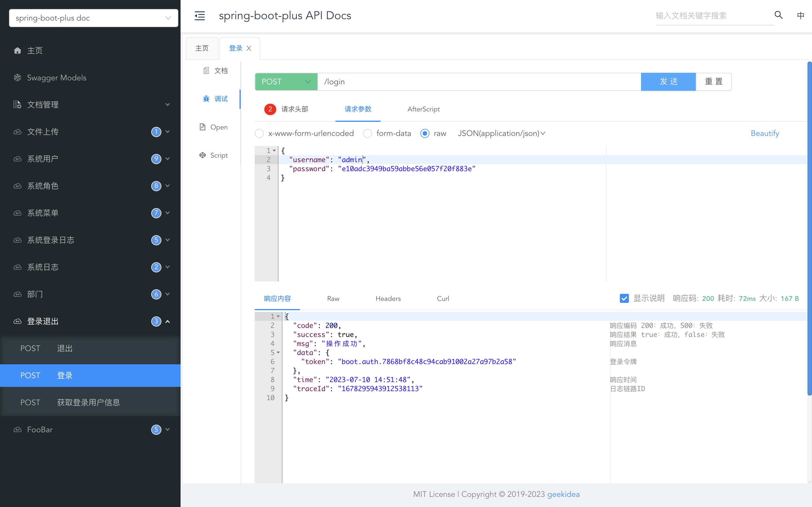
Task: Close the 登录 tab
Action: click(249, 48)
